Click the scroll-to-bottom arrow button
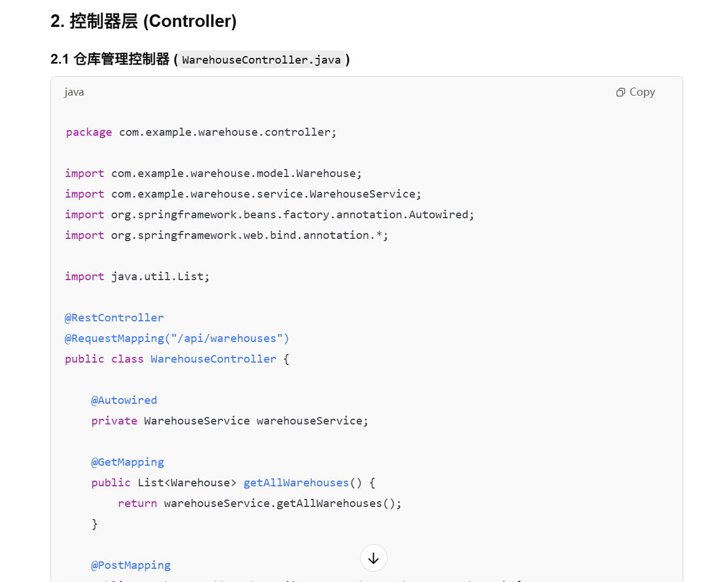 pos(374,558)
